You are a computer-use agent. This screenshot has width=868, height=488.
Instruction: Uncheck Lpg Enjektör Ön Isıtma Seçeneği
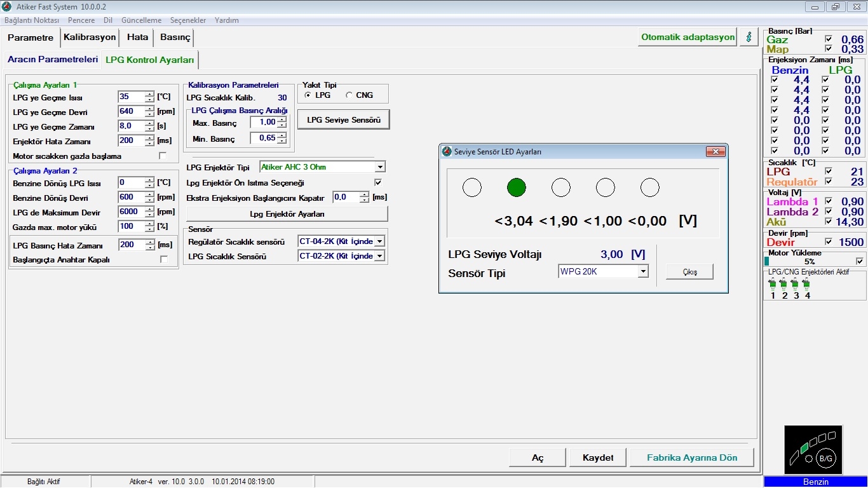tap(378, 182)
